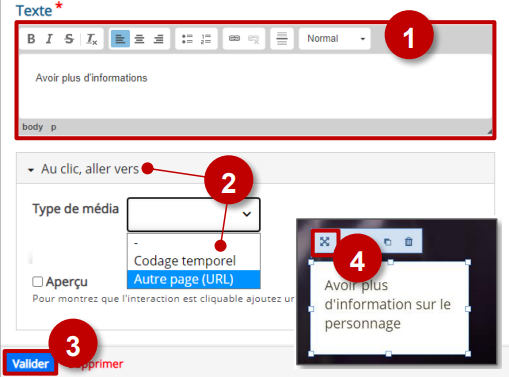This screenshot has width=509, height=377.
Task: Center align the text
Action: point(139,39)
